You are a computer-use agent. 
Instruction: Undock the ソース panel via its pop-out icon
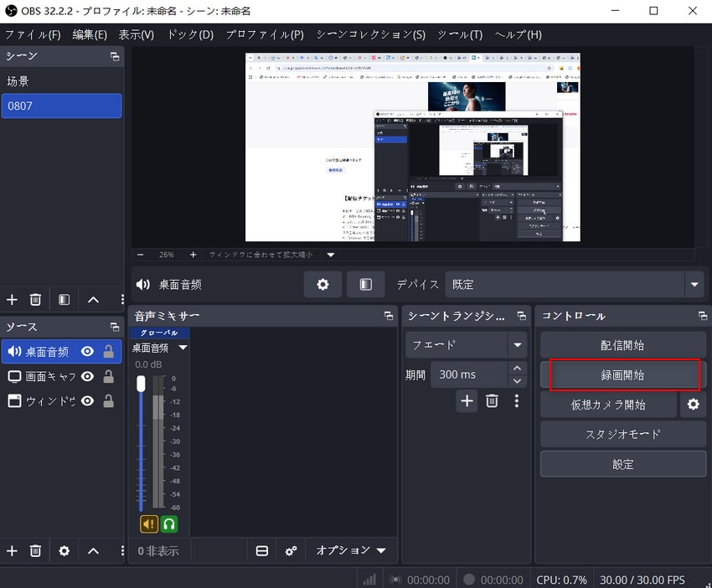click(115, 327)
